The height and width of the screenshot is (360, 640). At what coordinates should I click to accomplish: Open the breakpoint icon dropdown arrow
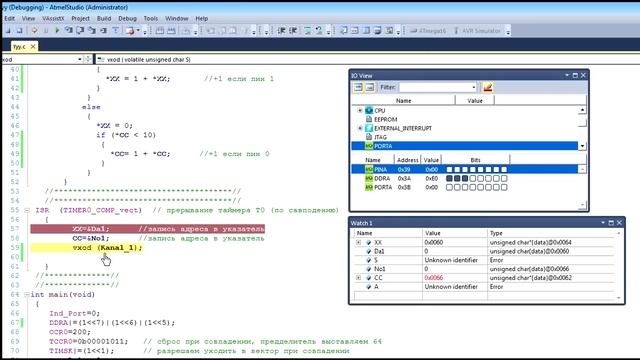(x=138, y=31)
